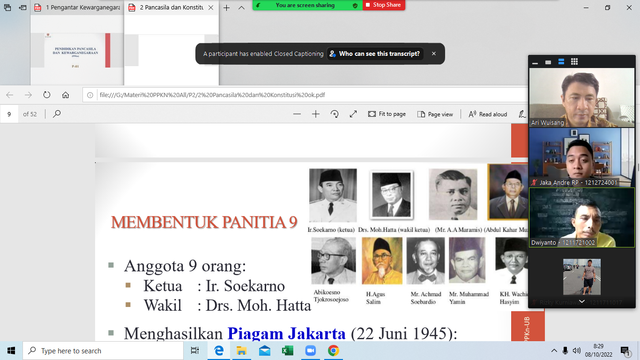Select Jaka Andre RP video tile

[x=582, y=158]
